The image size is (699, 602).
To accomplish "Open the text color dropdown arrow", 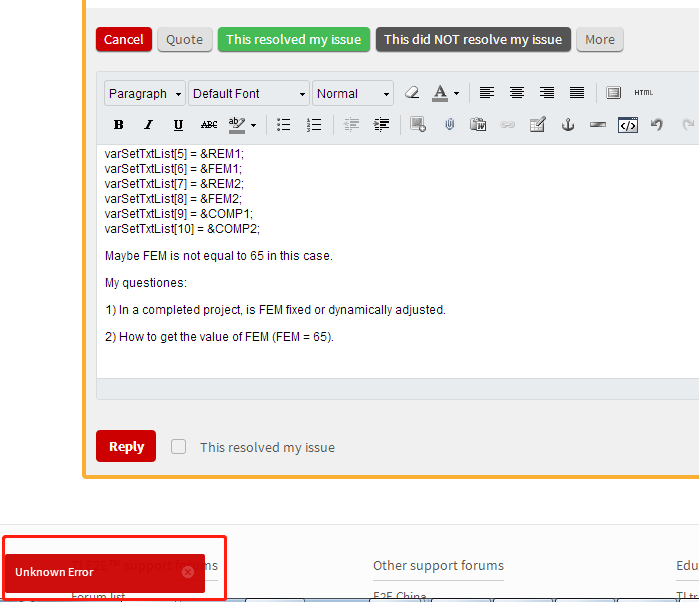I will 456,94.
